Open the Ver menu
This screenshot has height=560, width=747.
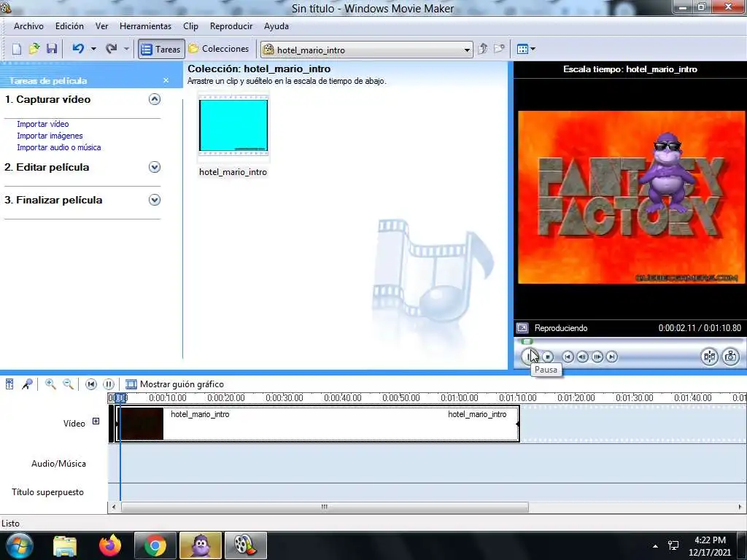(x=101, y=26)
